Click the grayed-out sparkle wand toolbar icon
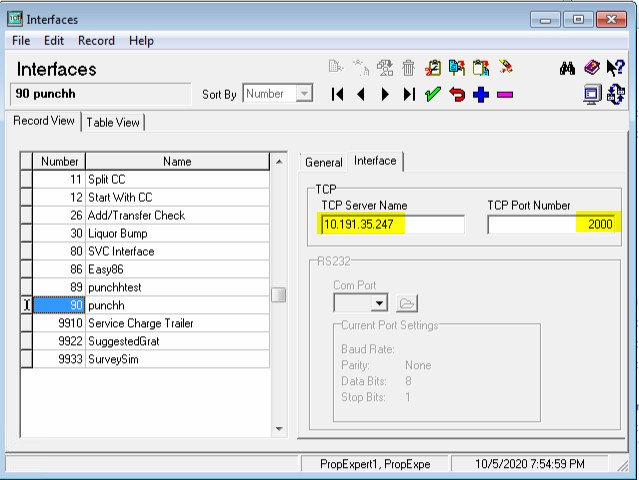This screenshot has height=480, width=639. click(x=361, y=68)
